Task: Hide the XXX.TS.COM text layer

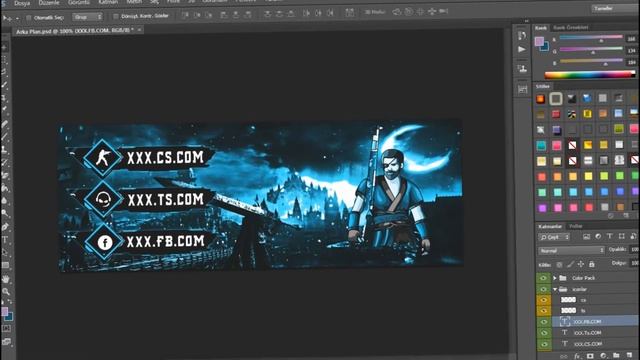Action: (x=543, y=333)
